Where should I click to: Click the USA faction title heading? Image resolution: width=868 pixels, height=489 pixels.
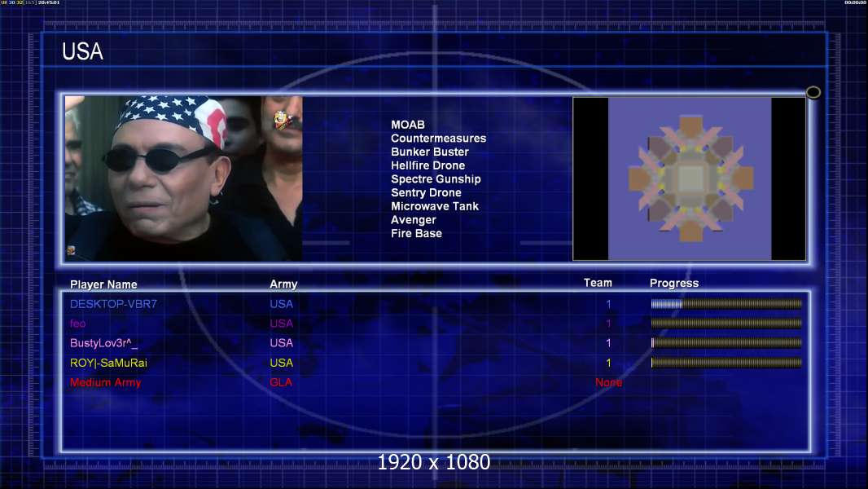[x=82, y=52]
